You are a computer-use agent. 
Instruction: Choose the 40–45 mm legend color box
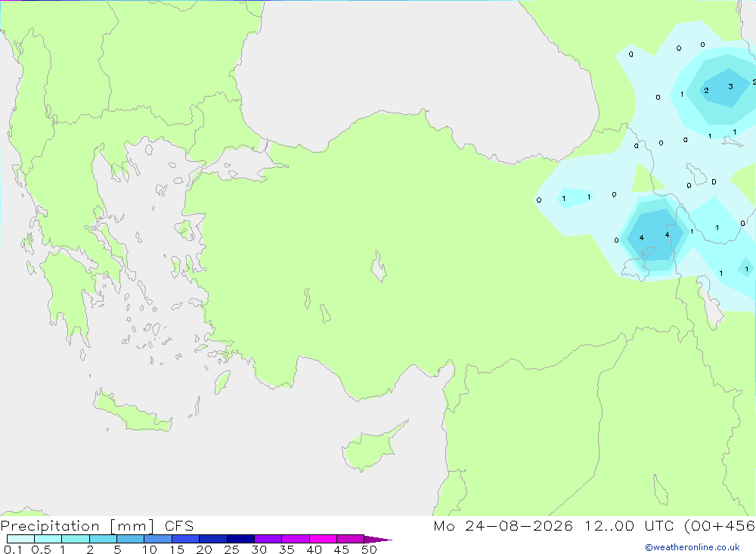pos(323,539)
